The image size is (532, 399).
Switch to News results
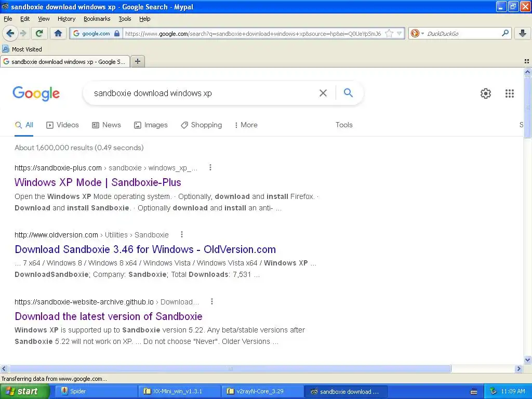point(106,125)
